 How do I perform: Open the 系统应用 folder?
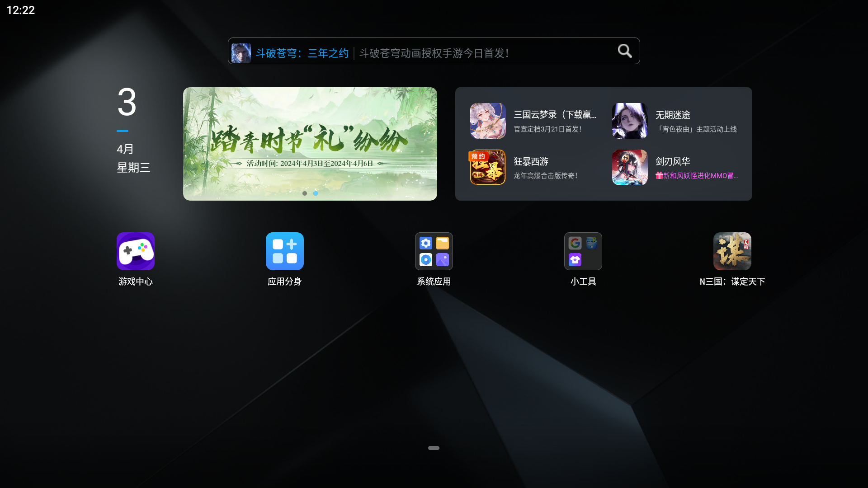pyautogui.click(x=434, y=251)
